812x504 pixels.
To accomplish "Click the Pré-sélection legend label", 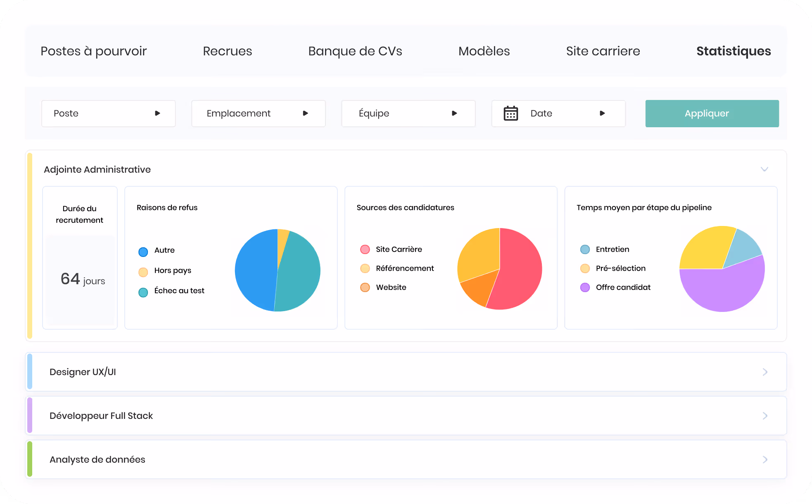I will click(621, 268).
